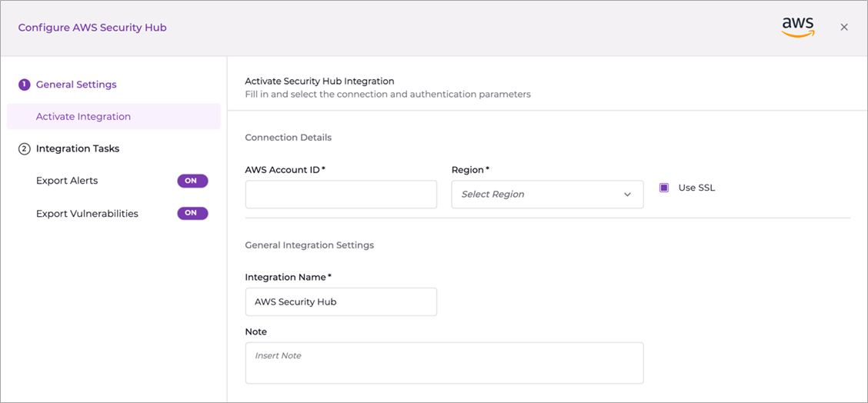Click the Region dropdown chevron arrow

click(627, 195)
